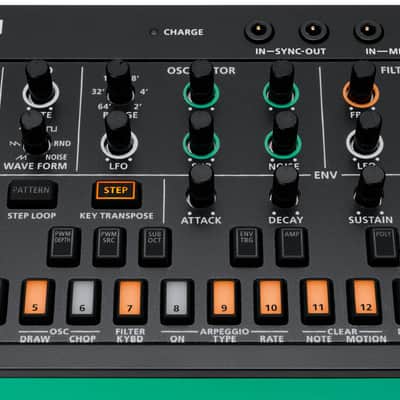
Task: Click the ENV section label
Action: click(325, 175)
